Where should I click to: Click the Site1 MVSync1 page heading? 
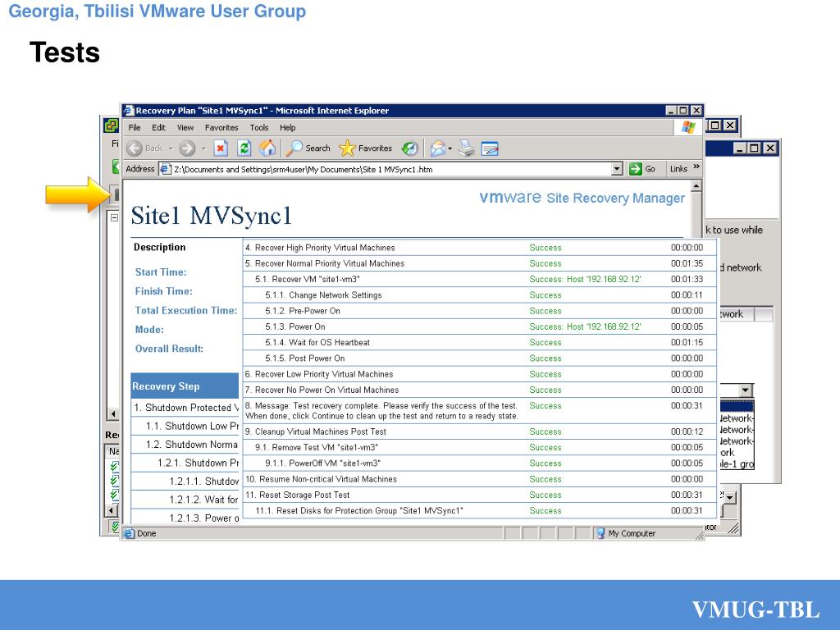point(211,216)
